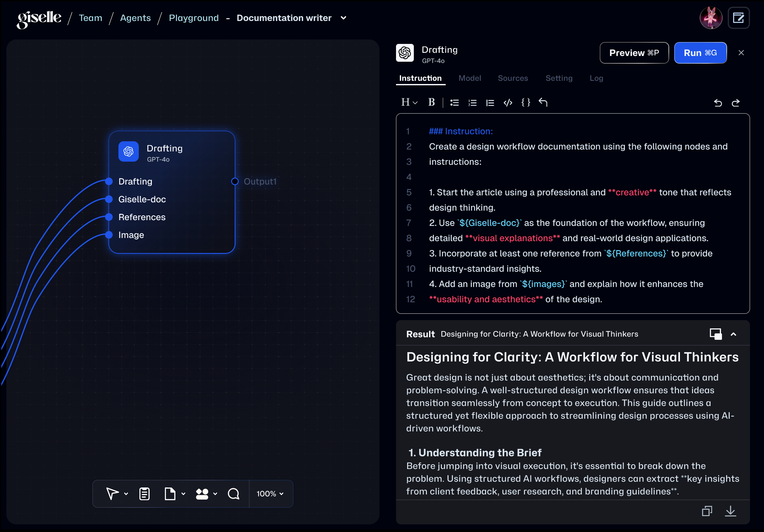Select the bullet list icon
The width and height of the screenshot is (764, 532).
(455, 103)
